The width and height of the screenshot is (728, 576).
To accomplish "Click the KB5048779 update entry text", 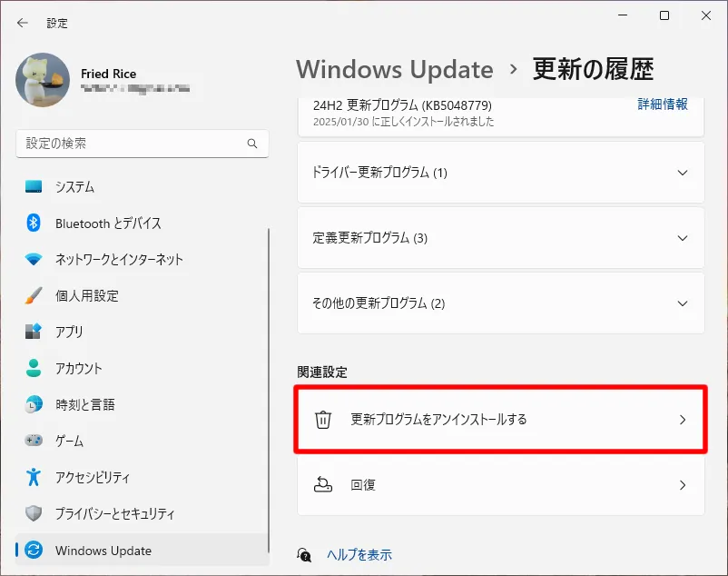I will (x=402, y=105).
